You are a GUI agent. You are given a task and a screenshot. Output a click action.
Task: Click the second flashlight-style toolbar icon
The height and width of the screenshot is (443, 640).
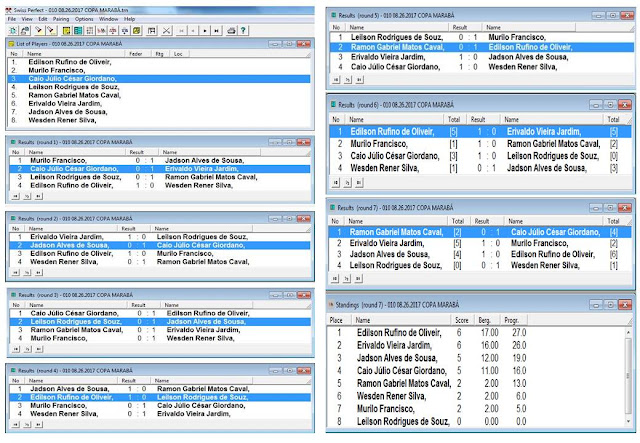tap(51, 30)
